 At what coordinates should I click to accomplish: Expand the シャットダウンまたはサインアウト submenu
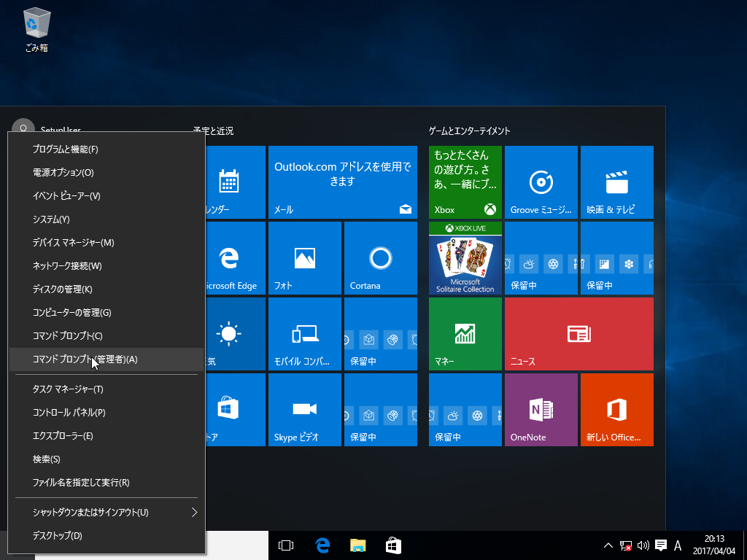[107, 513]
